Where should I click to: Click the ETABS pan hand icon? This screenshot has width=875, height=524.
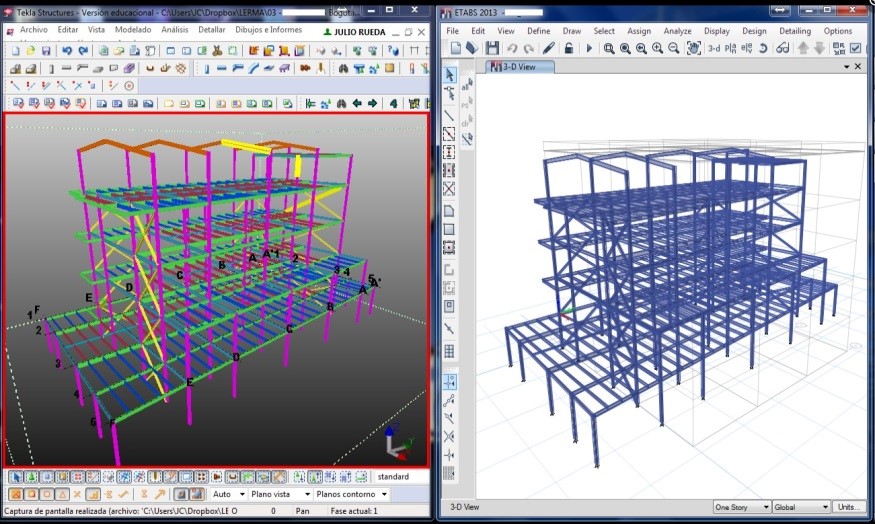694,49
